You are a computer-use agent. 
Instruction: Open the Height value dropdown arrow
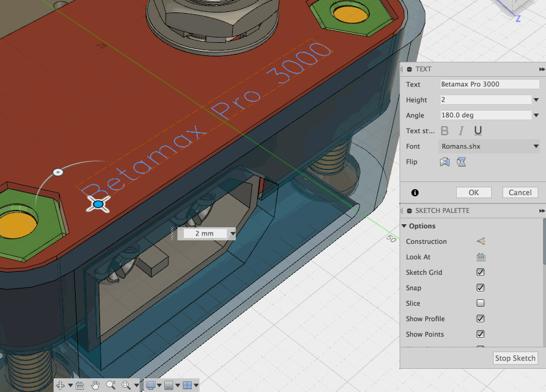point(536,100)
